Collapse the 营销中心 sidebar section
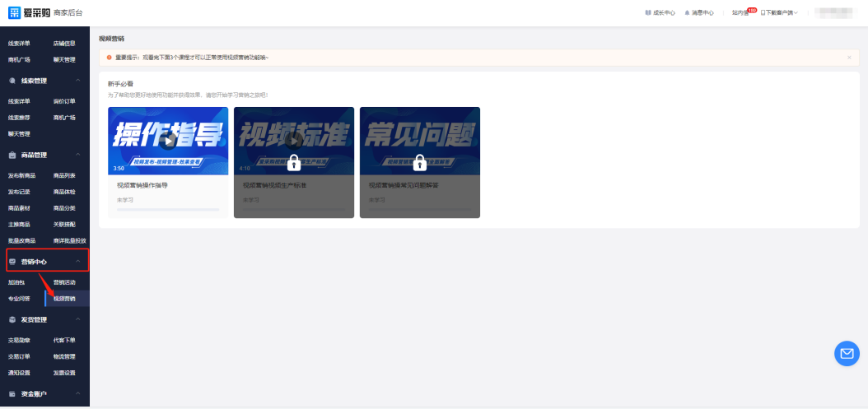Screen dimensions: 868x409 click(77, 262)
